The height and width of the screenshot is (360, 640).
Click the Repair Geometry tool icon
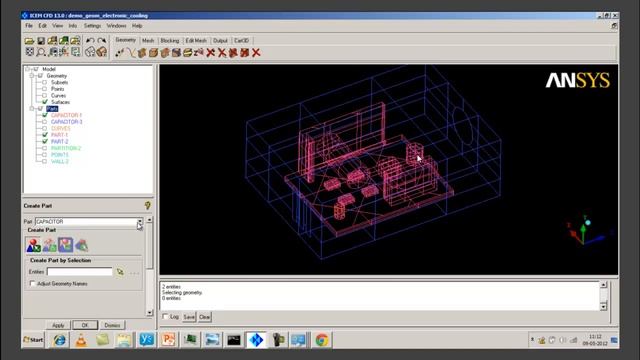pos(176,53)
